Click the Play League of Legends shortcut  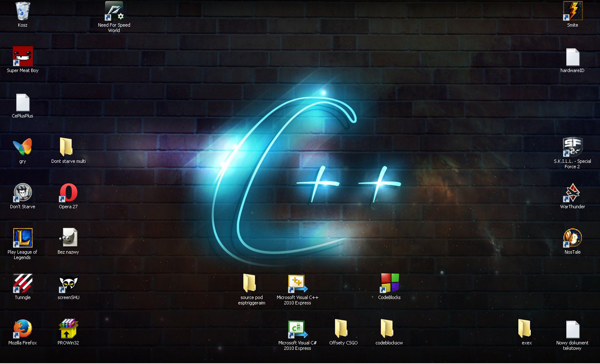coord(22,238)
